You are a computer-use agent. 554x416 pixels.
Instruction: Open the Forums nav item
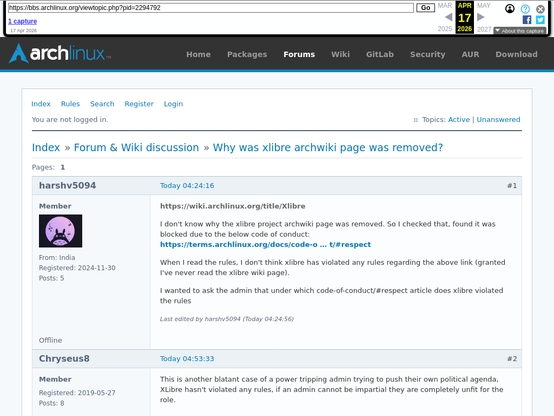pos(299,54)
